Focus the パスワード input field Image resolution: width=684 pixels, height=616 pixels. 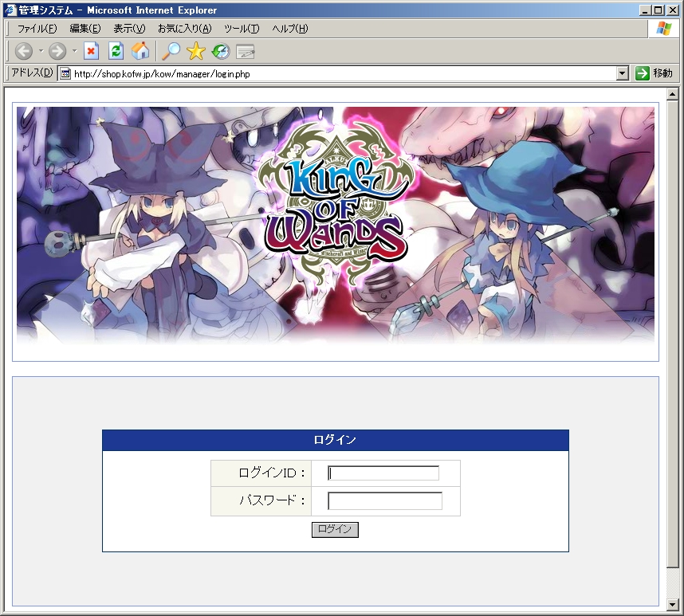tap(385, 501)
